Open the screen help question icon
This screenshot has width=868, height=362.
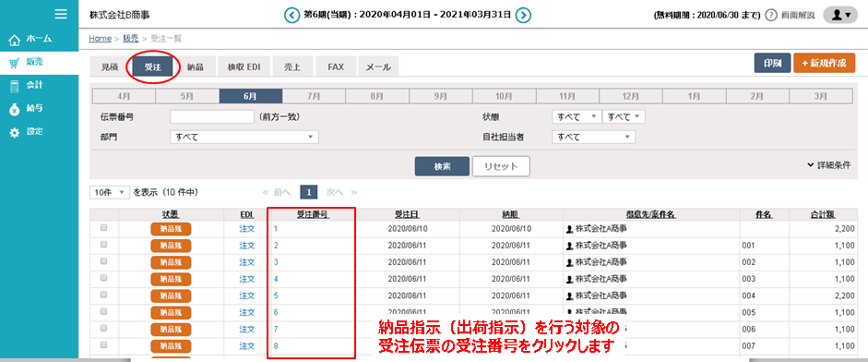click(771, 16)
